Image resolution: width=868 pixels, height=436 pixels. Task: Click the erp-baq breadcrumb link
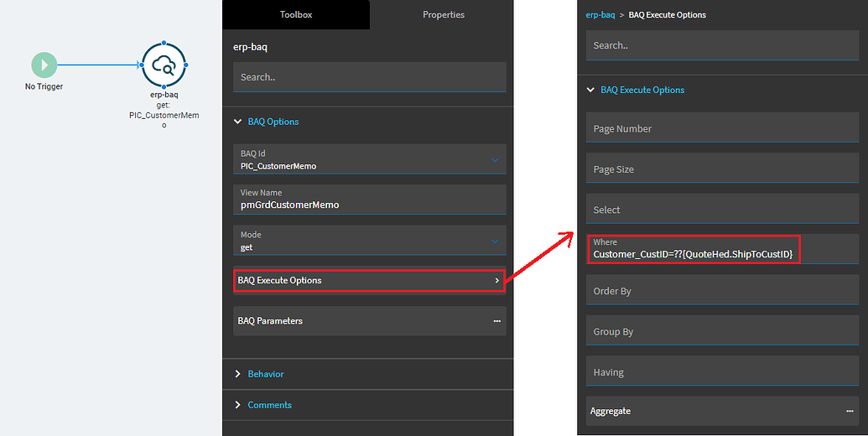coord(600,15)
